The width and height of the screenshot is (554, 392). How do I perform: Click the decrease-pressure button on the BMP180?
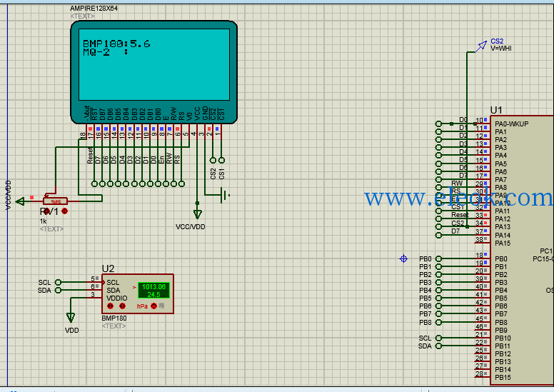(110, 306)
